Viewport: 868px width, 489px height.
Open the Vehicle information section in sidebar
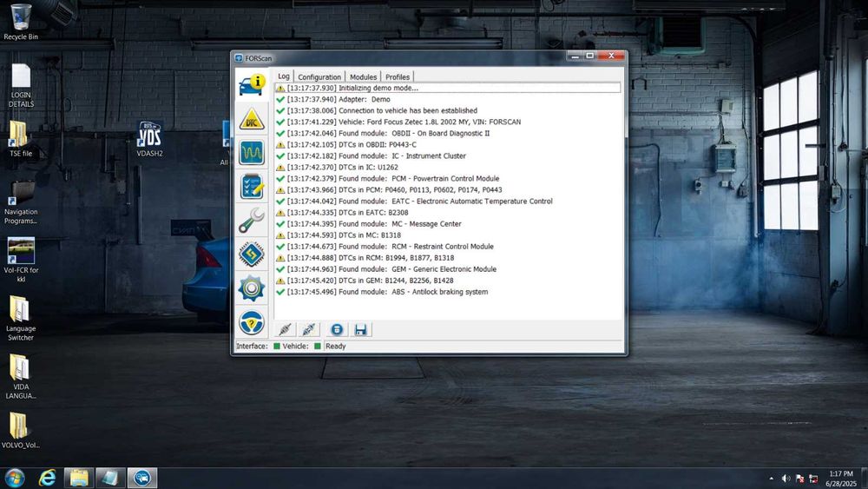point(252,84)
